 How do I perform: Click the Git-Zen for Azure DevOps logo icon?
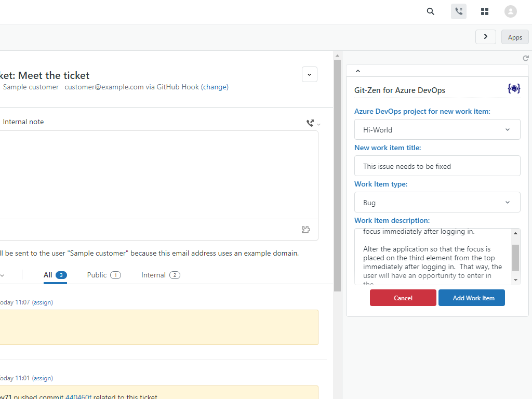pos(514,88)
